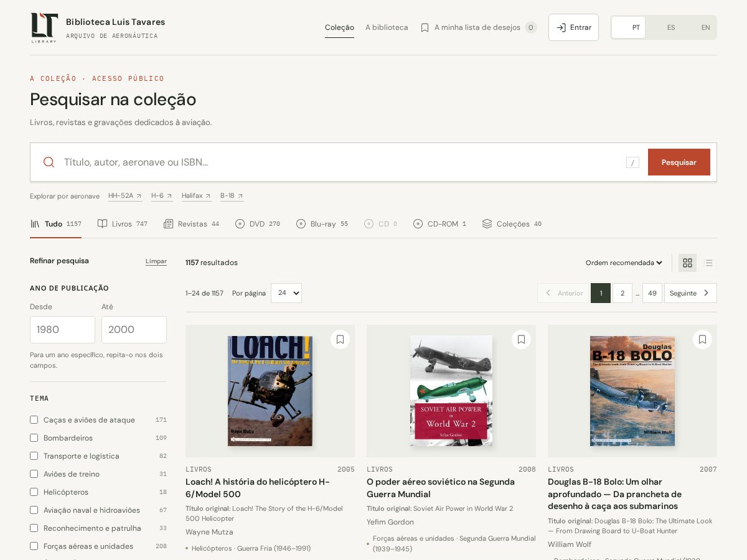Check the Aviões de treino filter

(34, 474)
